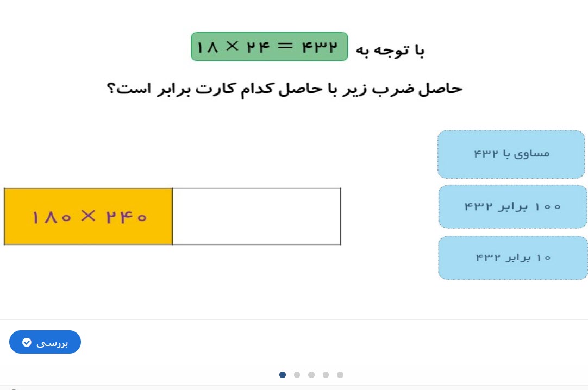Click the multiplication sign in the yellow box
The image size is (588, 390).
point(88,216)
